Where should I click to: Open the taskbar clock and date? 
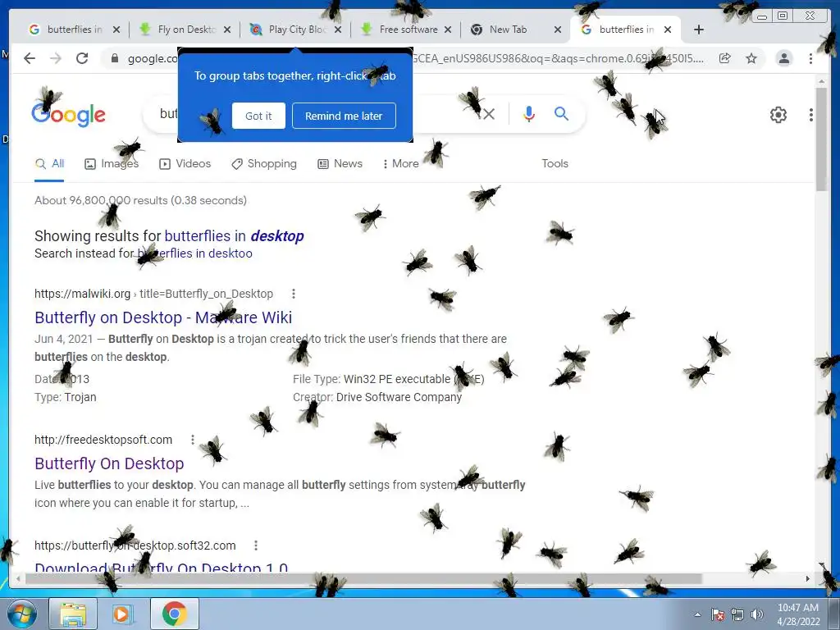click(x=798, y=614)
